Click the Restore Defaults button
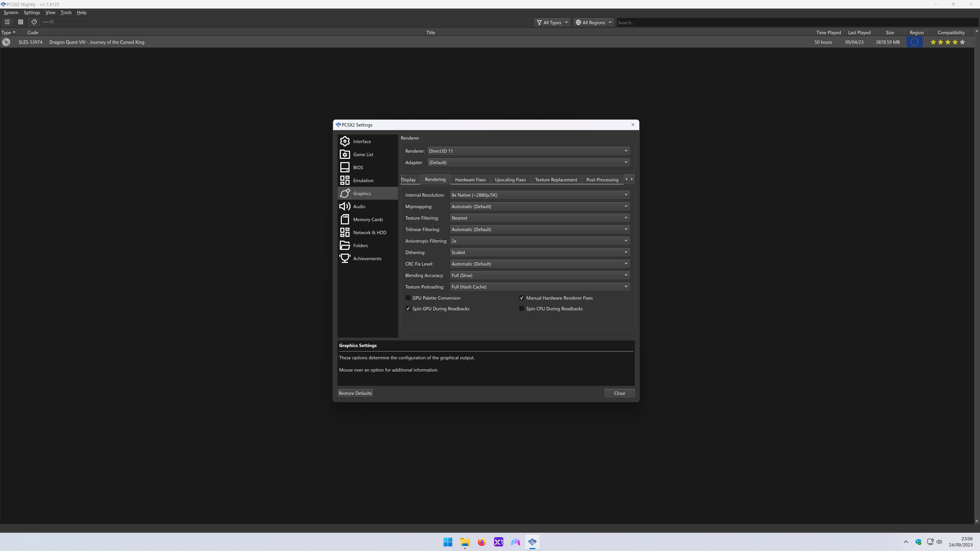The height and width of the screenshot is (551, 980). 355,393
